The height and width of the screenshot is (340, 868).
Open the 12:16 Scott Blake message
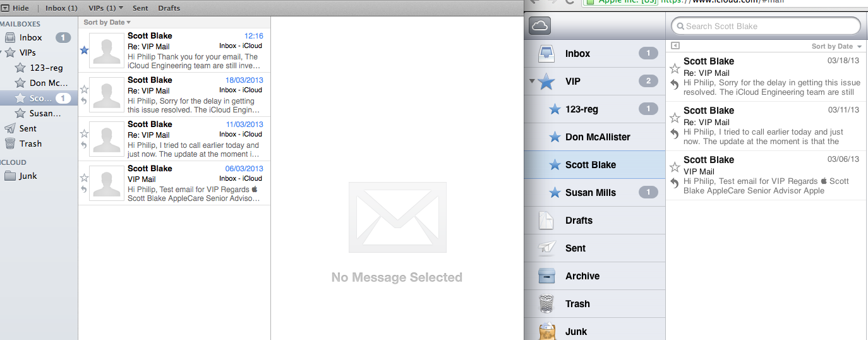pos(174,50)
